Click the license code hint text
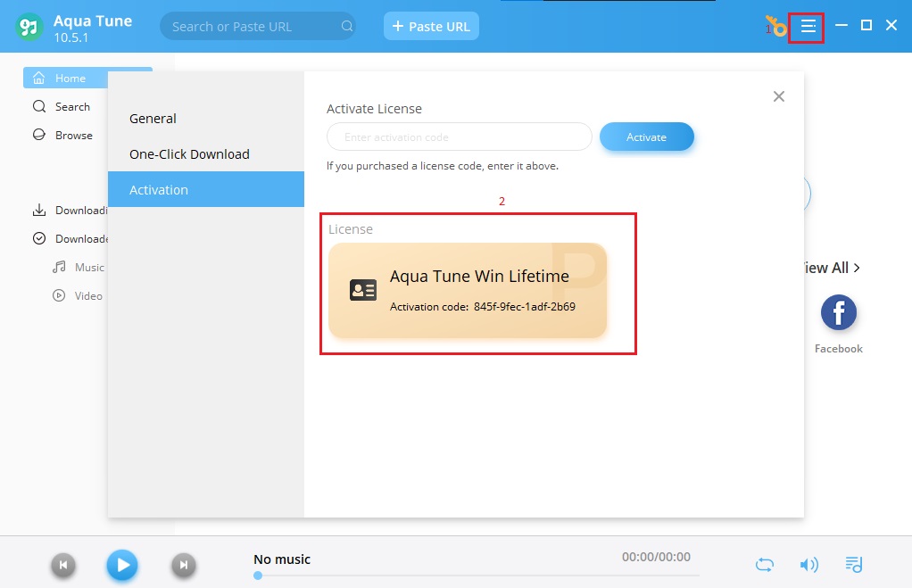The width and height of the screenshot is (912, 588). tap(443, 166)
